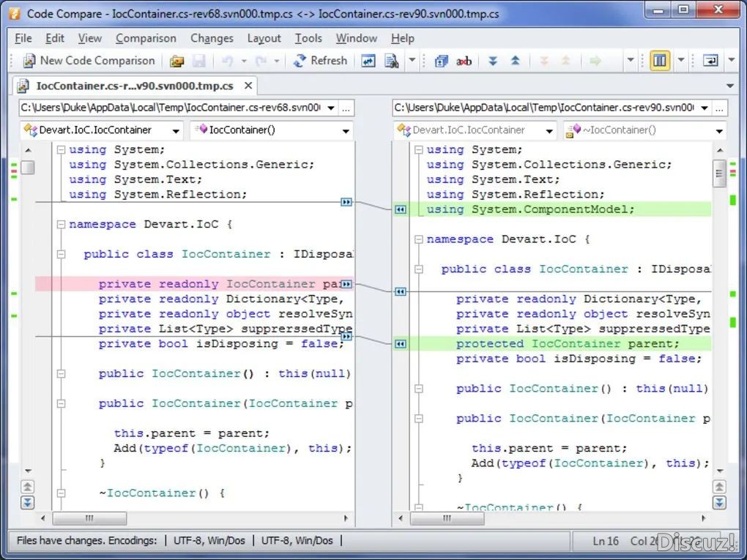Toggle the highlighted side-by-side layout button

coord(660,61)
